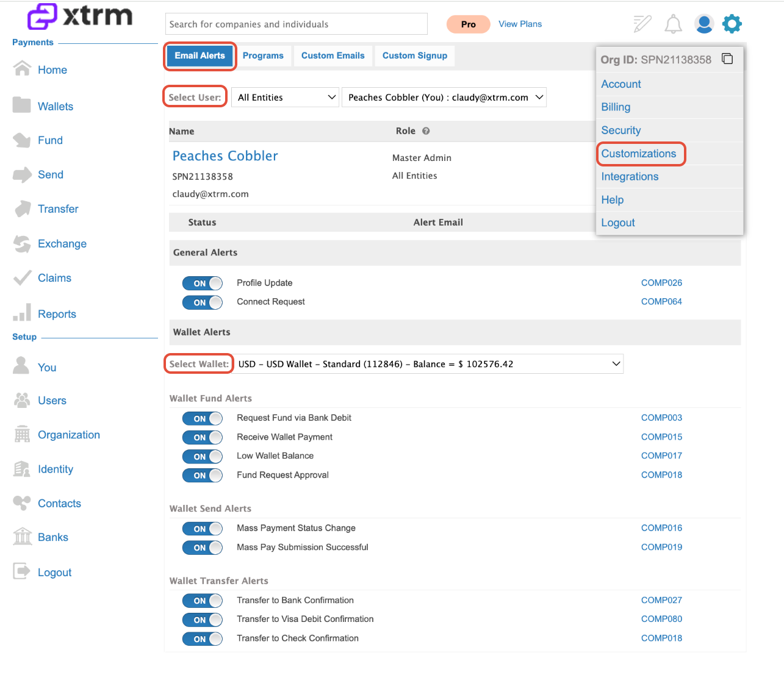Open the USD Wallet selection dropdown
This screenshot has height=675, width=784.
click(428, 364)
